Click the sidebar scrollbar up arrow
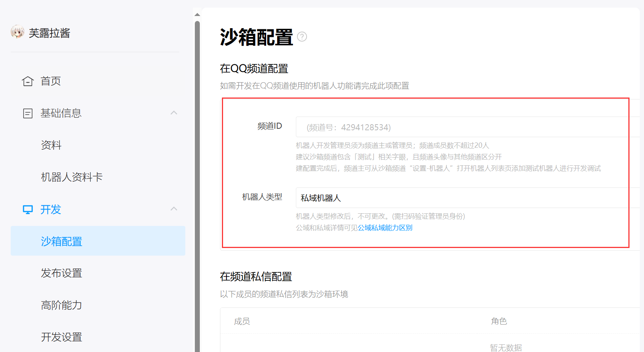The image size is (644, 352). (197, 15)
